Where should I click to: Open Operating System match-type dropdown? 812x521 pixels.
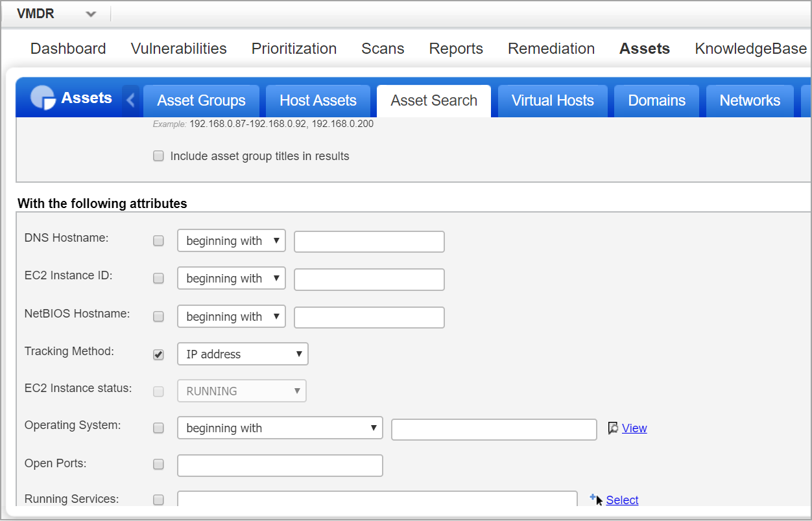280,428
